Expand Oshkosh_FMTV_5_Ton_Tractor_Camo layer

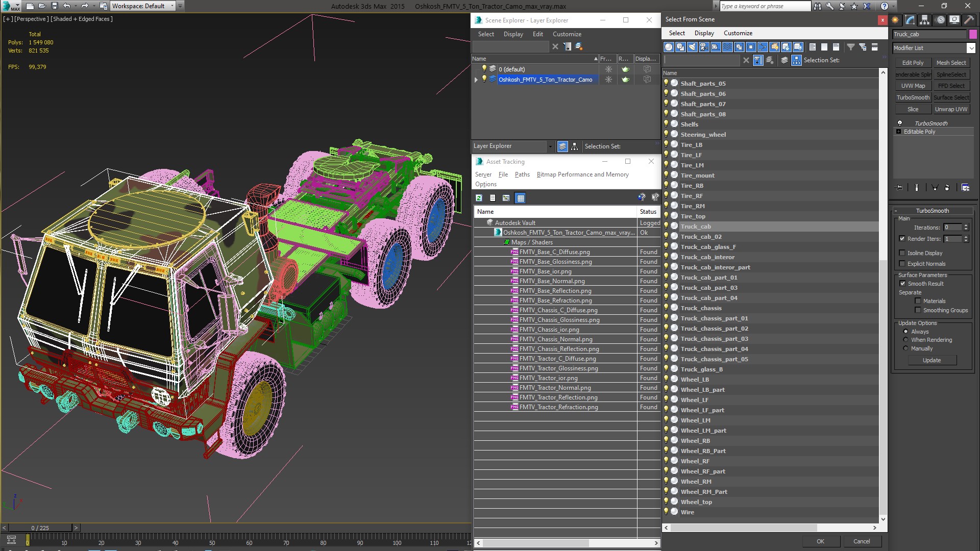coord(476,80)
